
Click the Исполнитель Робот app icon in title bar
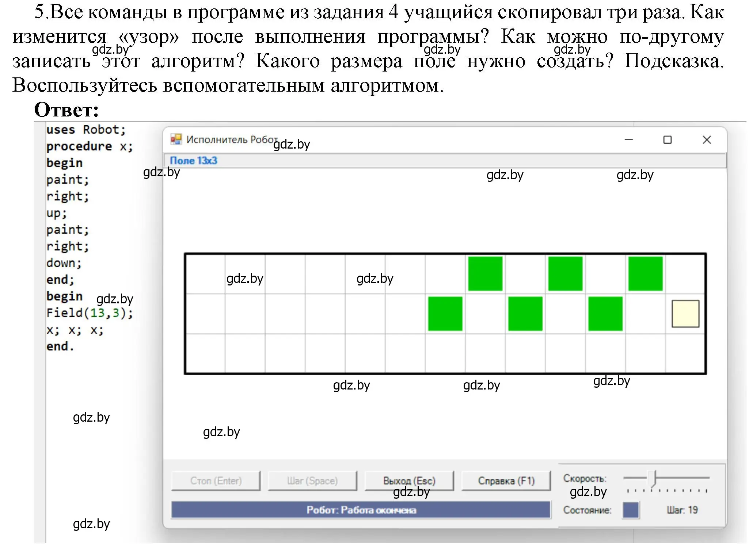click(176, 139)
